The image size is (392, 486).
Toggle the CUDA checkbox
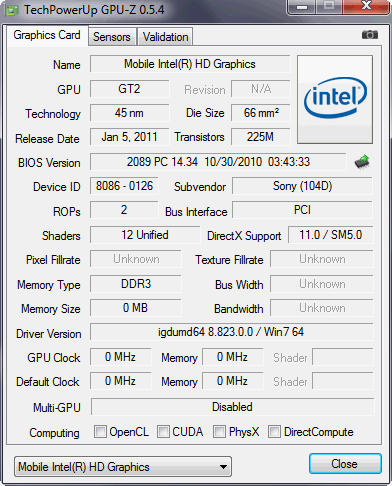(163, 431)
